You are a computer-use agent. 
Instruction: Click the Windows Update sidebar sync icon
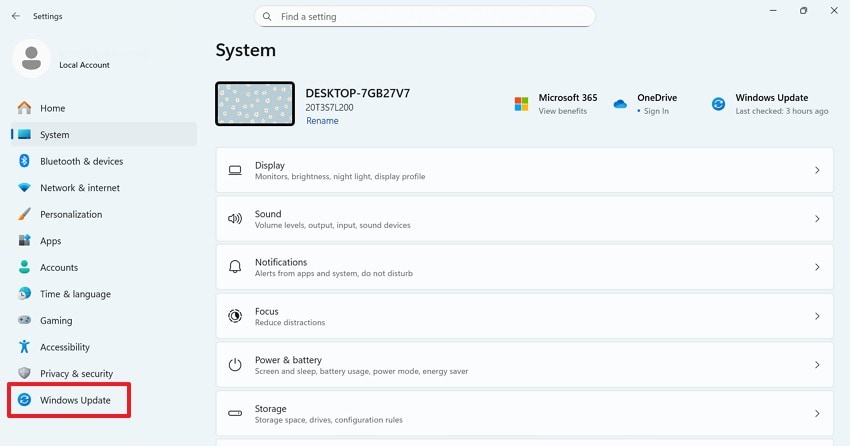click(x=24, y=400)
